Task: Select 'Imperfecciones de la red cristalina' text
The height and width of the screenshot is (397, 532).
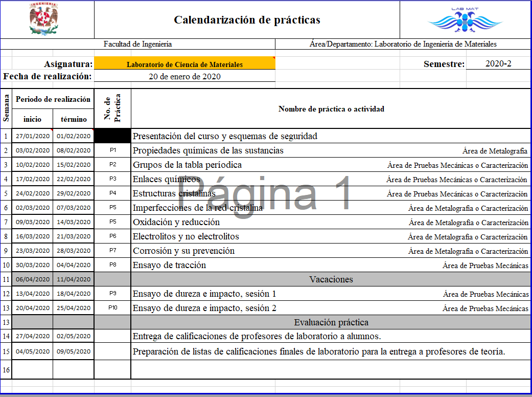Action: point(197,208)
